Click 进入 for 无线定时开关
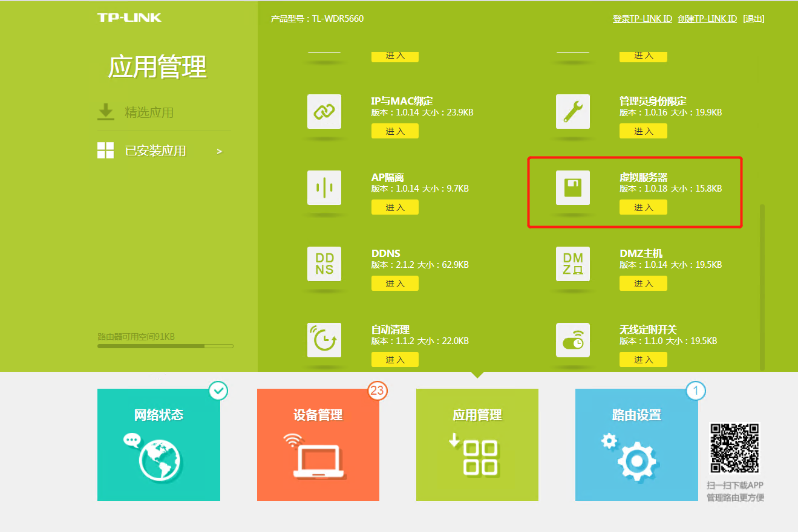798x532 pixels. 643,360
